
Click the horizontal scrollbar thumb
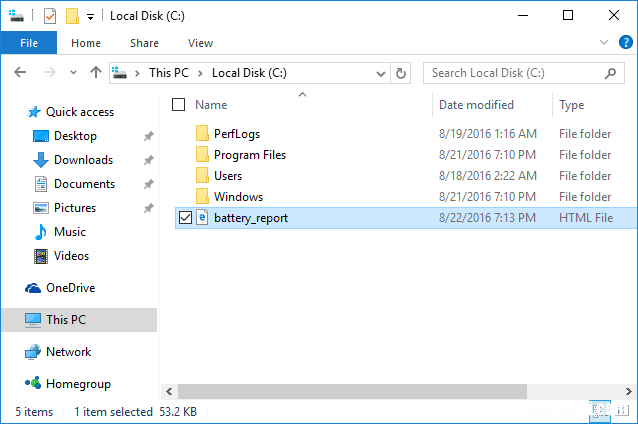(x=352, y=391)
